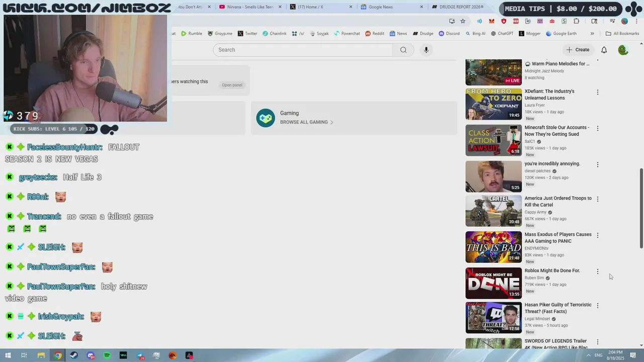Open the All Bookmarks folder
Viewport: 644px width, 362px height.
tap(622, 34)
